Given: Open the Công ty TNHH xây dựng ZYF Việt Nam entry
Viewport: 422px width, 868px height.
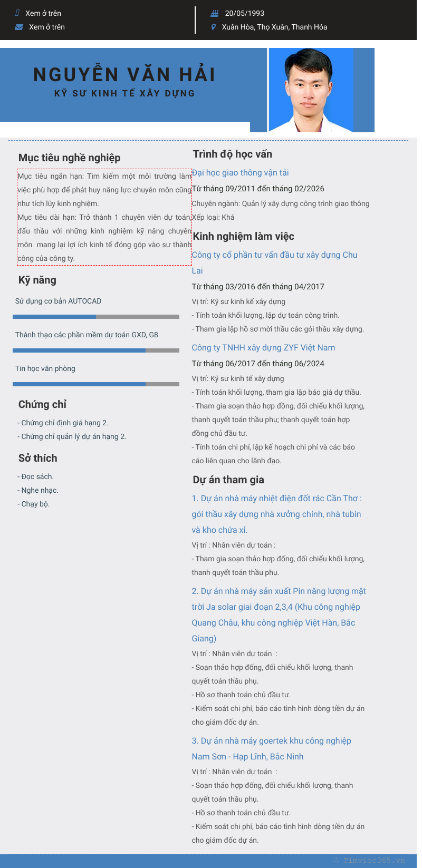Looking at the screenshot, I should (x=263, y=348).
